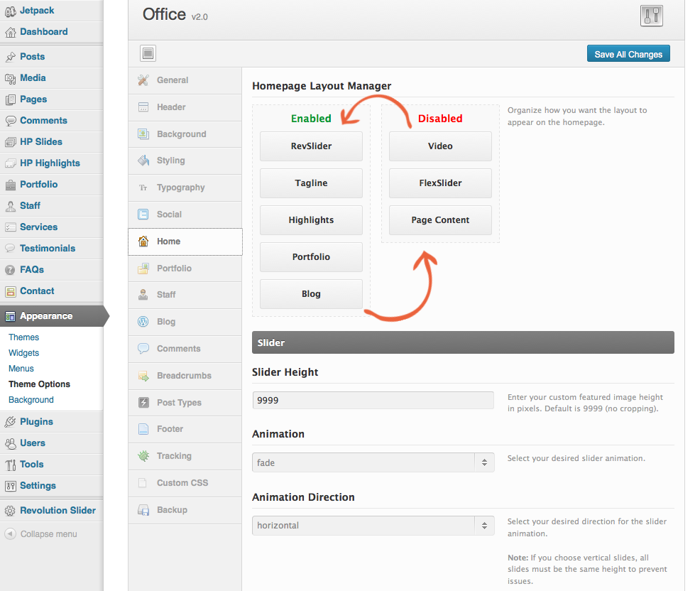This screenshot has width=700, height=591.
Task: Open the Header options tab
Action: (x=185, y=107)
